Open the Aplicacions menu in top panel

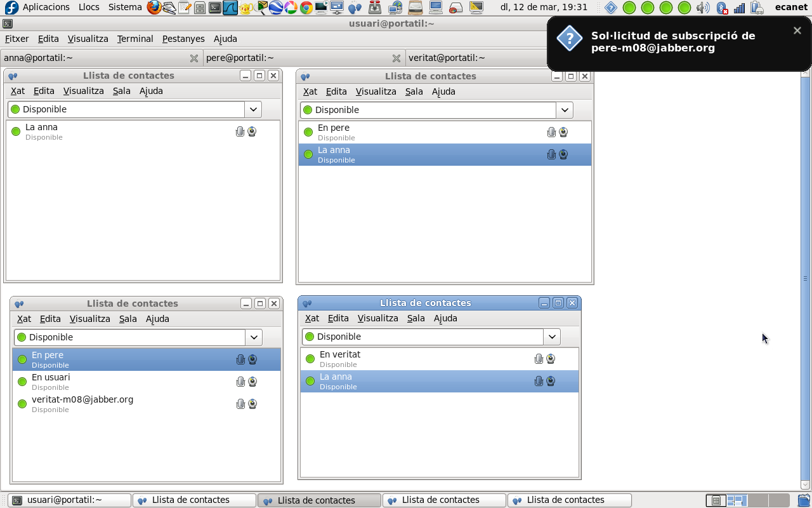click(46, 7)
